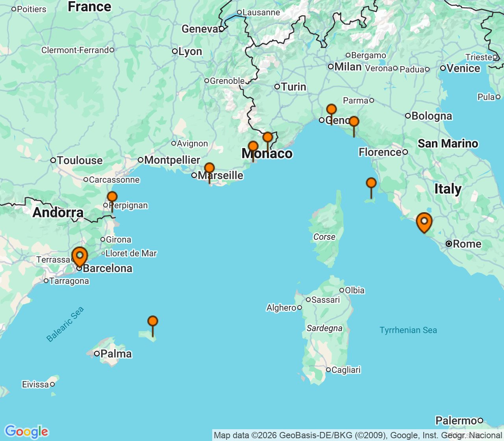The height and width of the screenshot is (441, 504).
Task: Click the Corse island label
Action: (x=324, y=237)
